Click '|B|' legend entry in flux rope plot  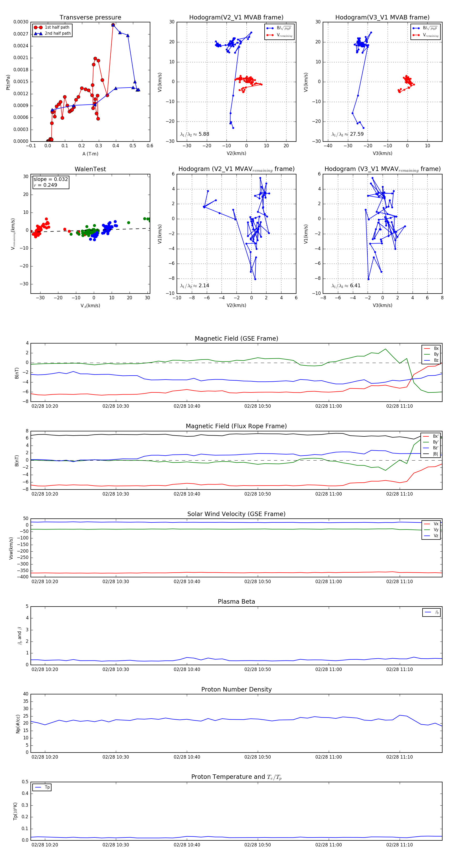coord(431,454)
